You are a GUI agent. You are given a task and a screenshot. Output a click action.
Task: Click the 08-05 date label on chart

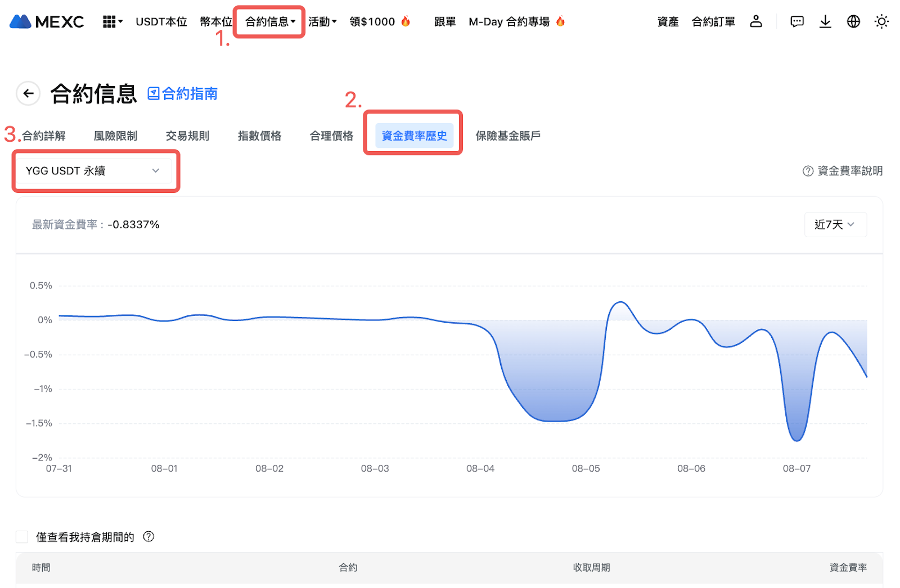586,468
